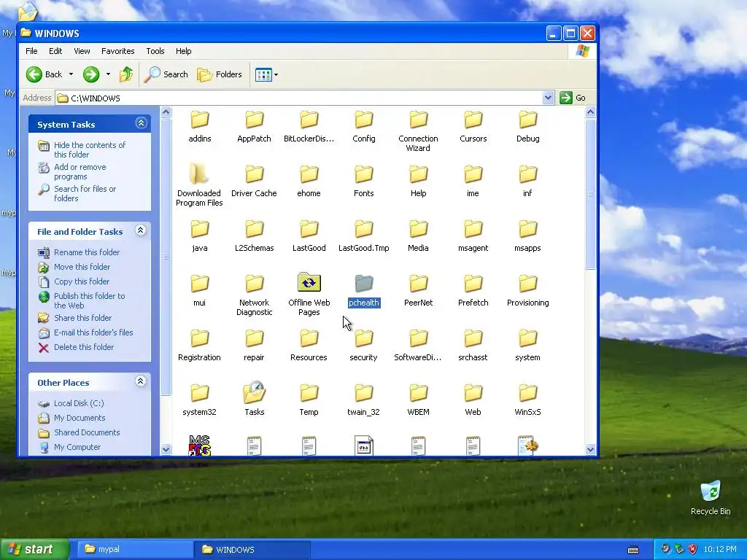747x560 pixels.
Task: Click Add or remove programs
Action: [x=80, y=171]
